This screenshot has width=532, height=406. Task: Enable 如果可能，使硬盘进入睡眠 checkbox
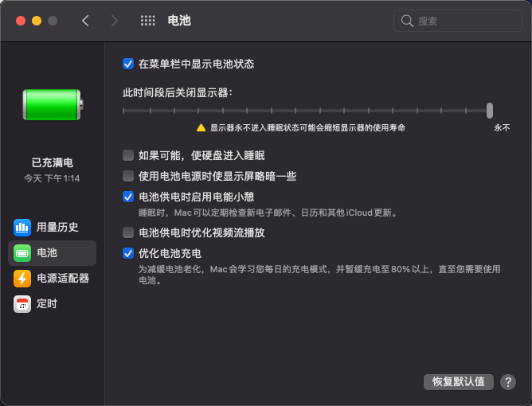[128, 155]
